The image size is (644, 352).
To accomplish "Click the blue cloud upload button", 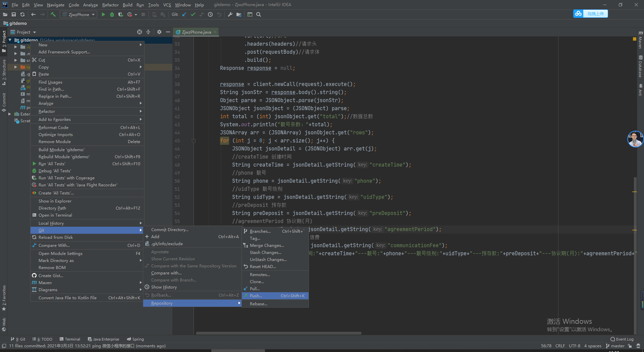I will [591, 14].
